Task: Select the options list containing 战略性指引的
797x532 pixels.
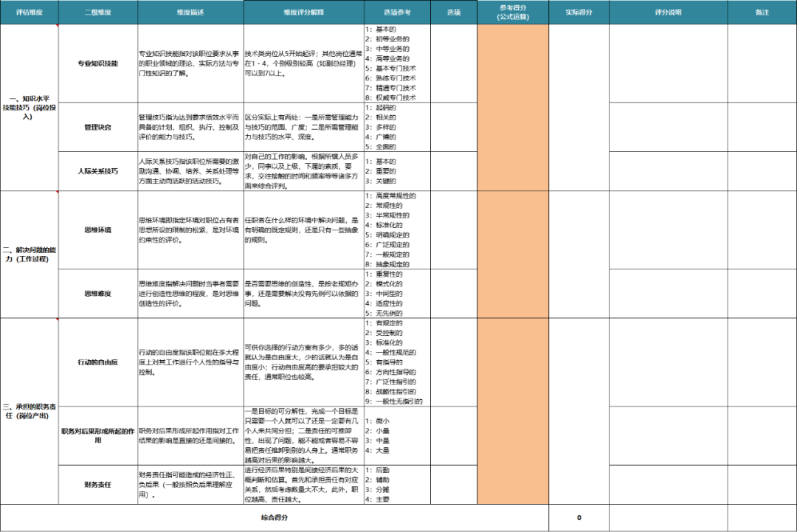Action: [397, 362]
